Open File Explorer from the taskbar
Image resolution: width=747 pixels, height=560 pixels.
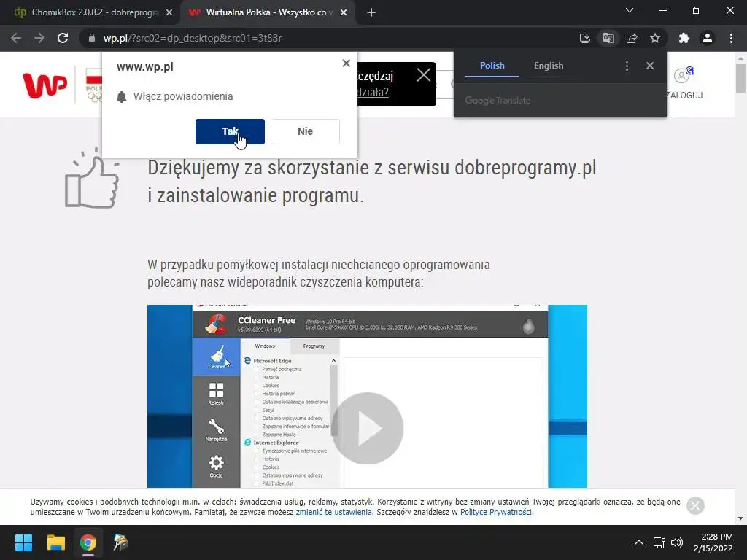click(55, 542)
